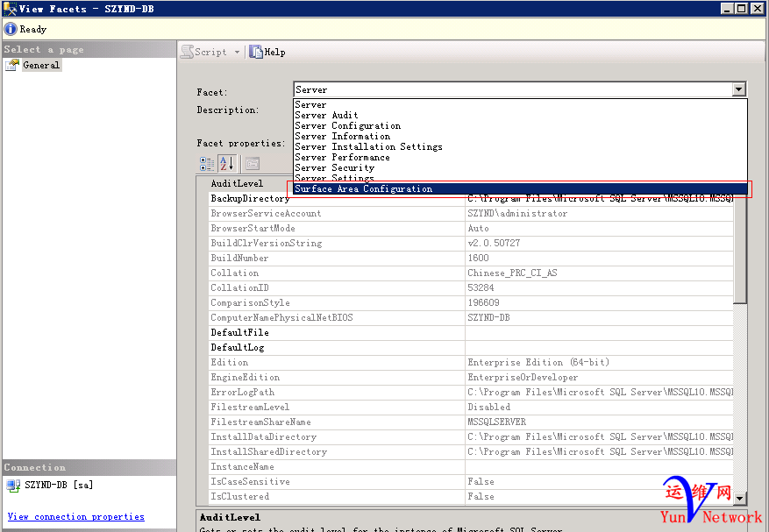Click the Enterprise Edition (64-bit) value
This screenshot has width=769, height=532.
pos(538,362)
